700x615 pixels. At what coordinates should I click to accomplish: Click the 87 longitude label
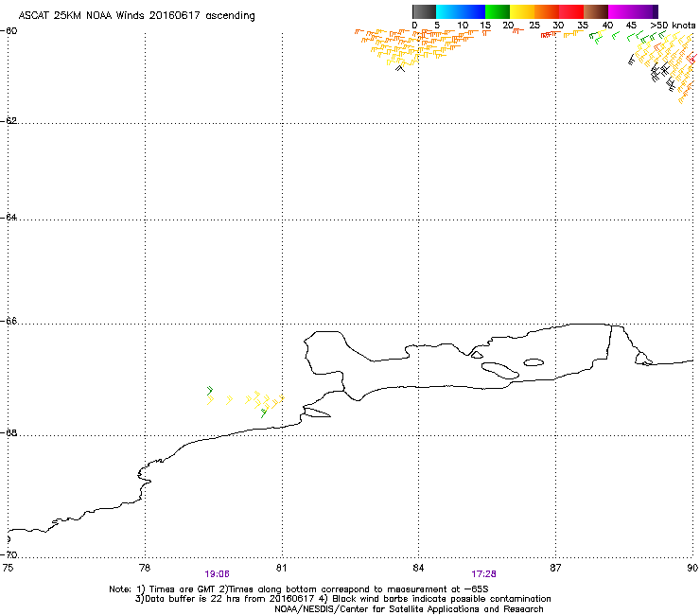(555, 568)
